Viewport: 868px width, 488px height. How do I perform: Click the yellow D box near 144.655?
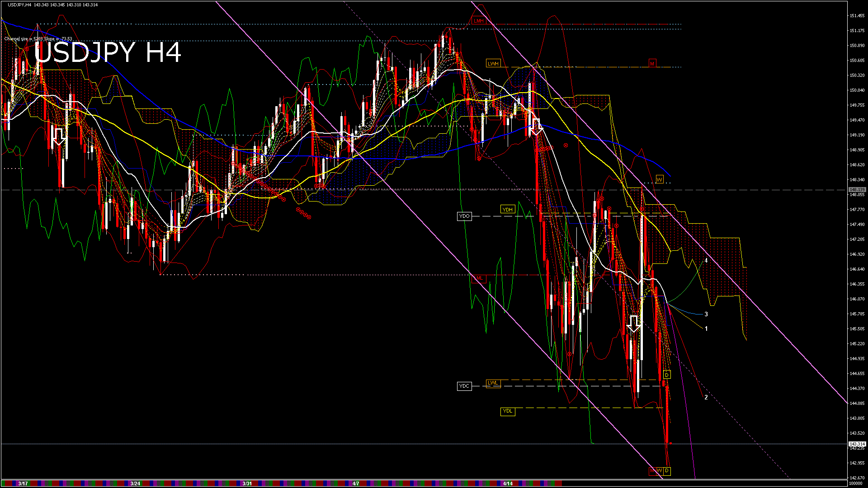click(x=667, y=375)
